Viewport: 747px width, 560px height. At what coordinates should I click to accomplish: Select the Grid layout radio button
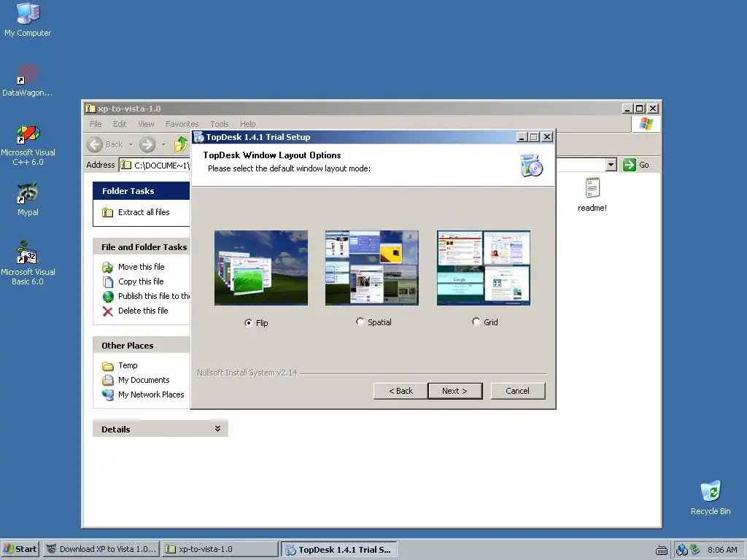click(x=476, y=322)
